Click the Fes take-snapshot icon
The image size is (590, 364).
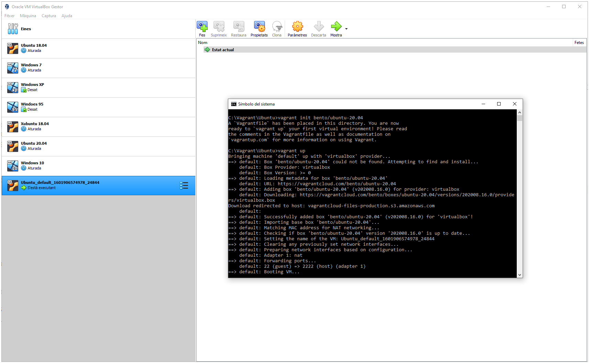[202, 27]
